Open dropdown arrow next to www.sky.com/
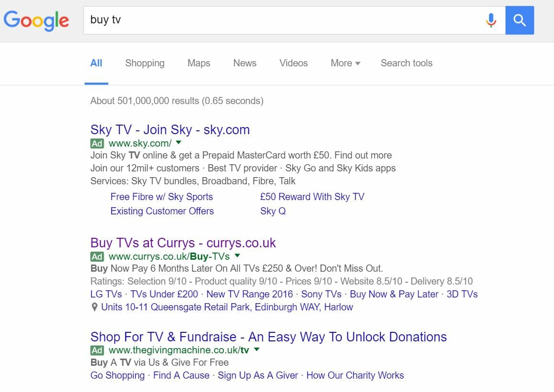This screenshot has width=554, height=392. [x=178, y=143]
